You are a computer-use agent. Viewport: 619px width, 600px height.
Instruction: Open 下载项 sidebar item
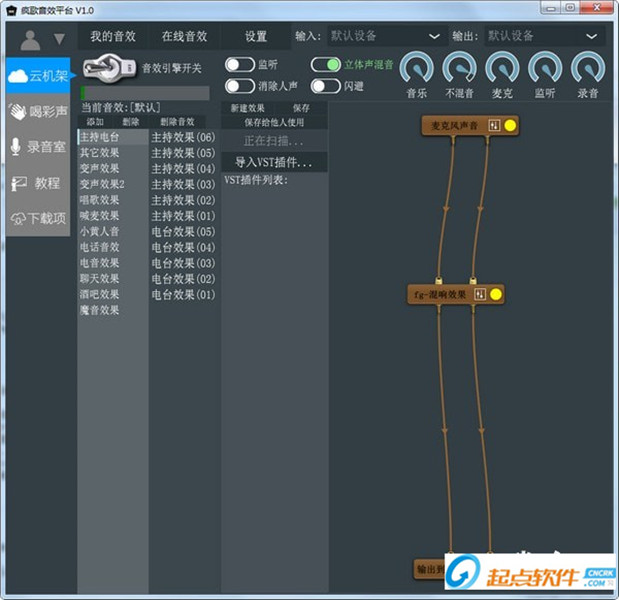[38, 218]
